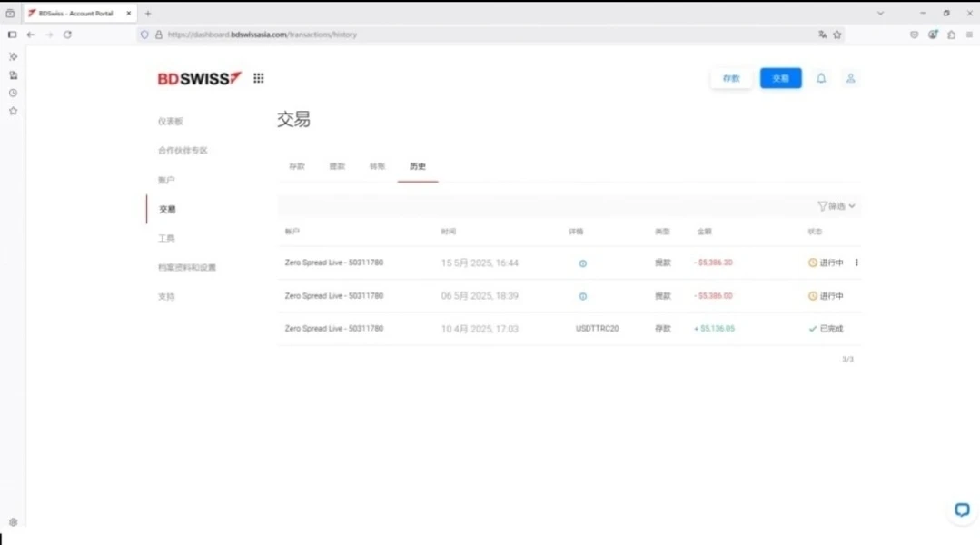980x545 pixels.
Task: Open the user profile icon
Action: coord(851,78)
